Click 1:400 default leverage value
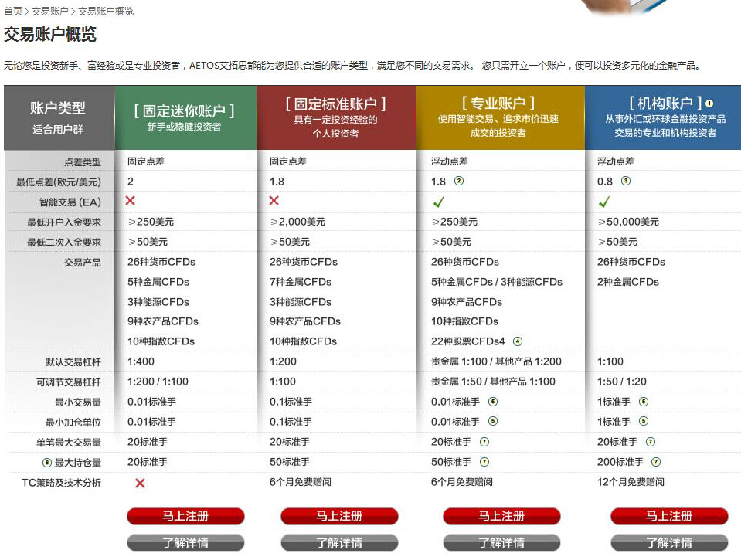 [x=141, y=361]
